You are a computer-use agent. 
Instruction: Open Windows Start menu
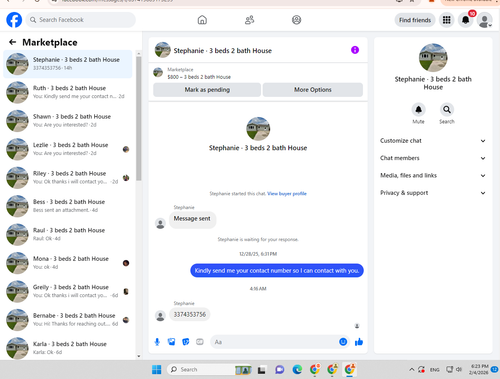[x=156, y=369]
